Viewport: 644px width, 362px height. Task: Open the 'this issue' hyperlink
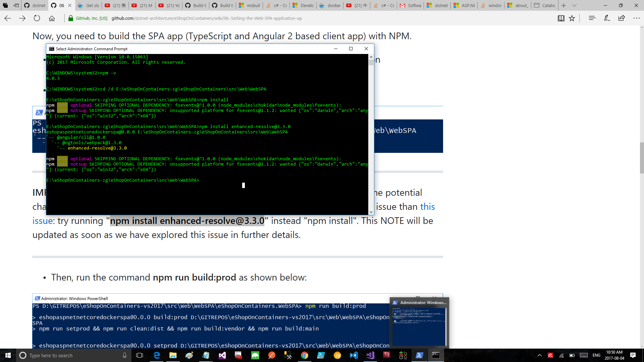(428, 206)
